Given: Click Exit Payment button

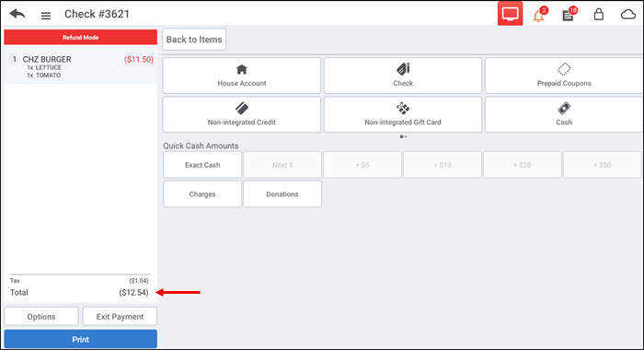Looking at the screenshot, I should click(120, 316).
